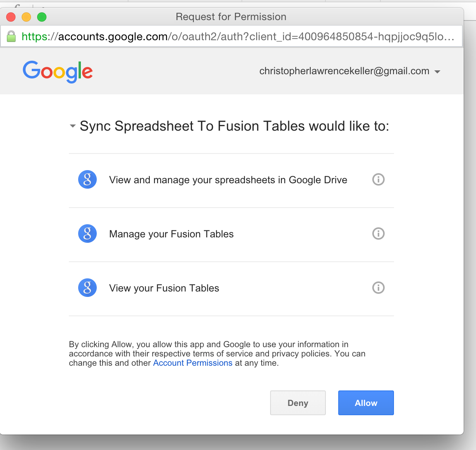Image resolution: width=476 pixels, height=450 pixels.
Task: Click the Google icon beside View Fusion Tables
Action: (x=87, y=288)
